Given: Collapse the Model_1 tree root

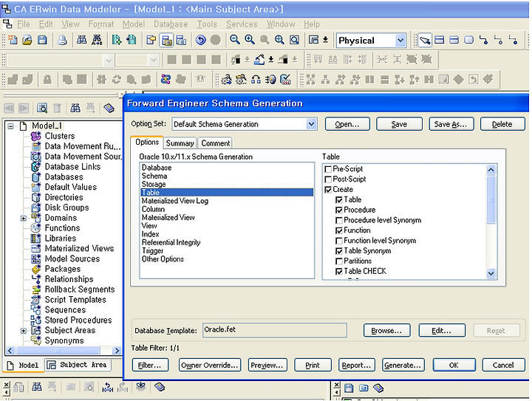Looking at the screenshot, I should click(x=11, y=126).
